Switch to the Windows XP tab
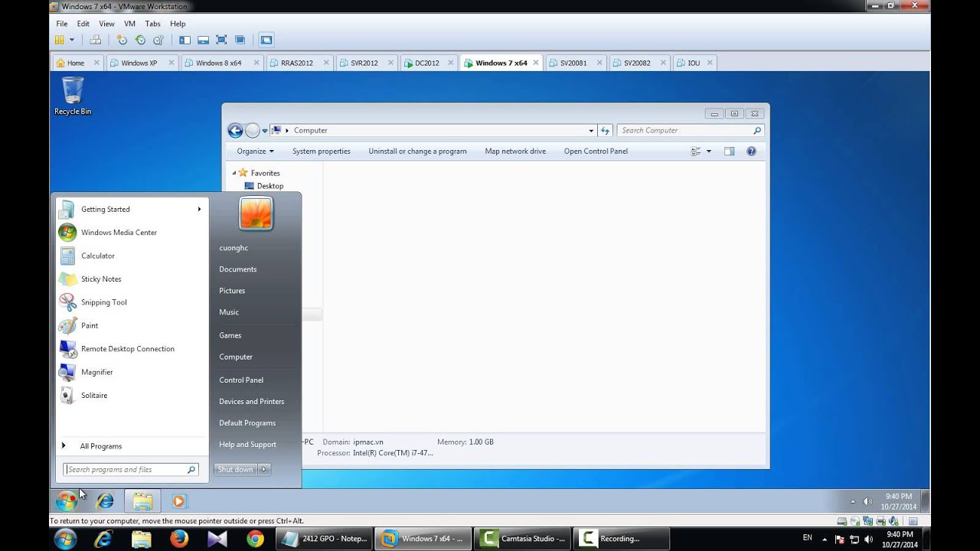The image size is (980, 551). pyautogui.click(x=139, y=63)
